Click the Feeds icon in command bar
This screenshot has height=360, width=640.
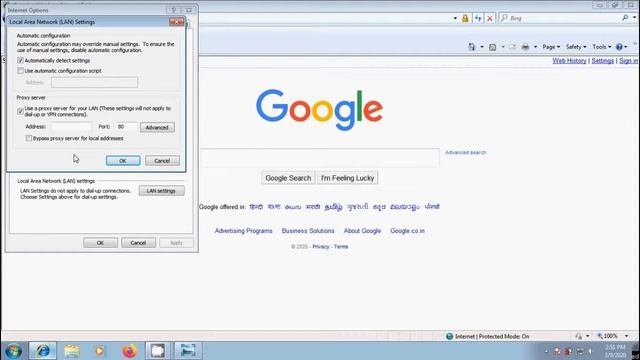493,47
